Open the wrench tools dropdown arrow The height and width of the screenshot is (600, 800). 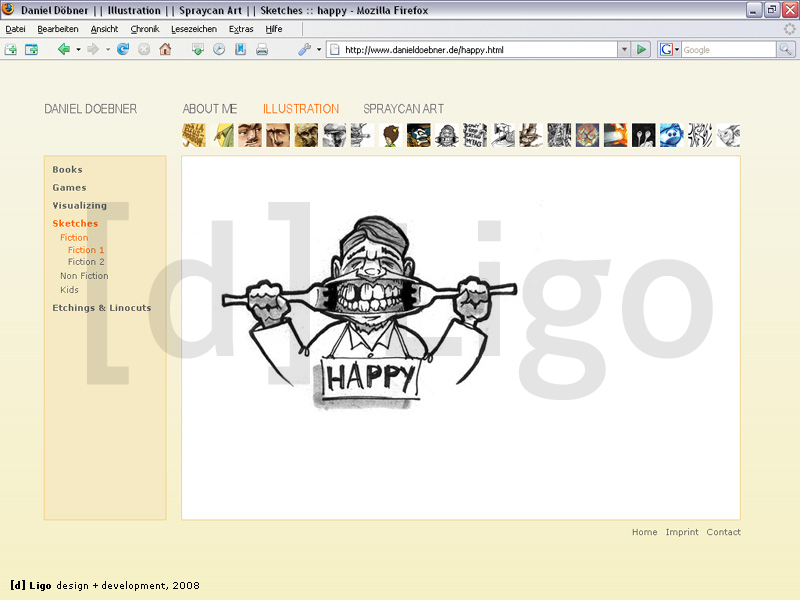click(319, 49)
